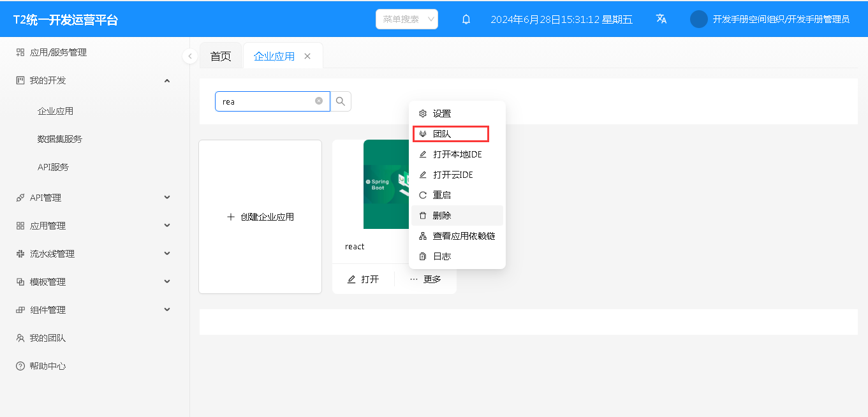The width and height of the screenshot is (868, 417).
Task: Click the pencil icon beside 打开本地IDE
Action: tap(423, 154)
